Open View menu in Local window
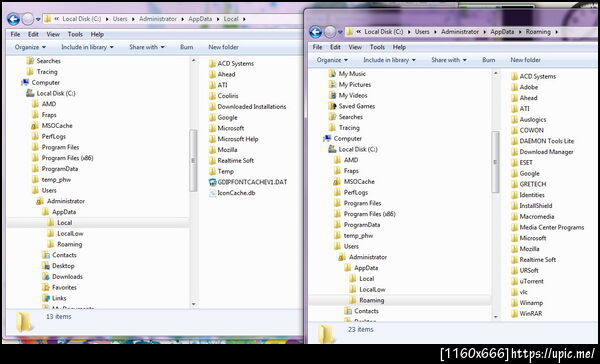600x364 pixels. (53, 34)
